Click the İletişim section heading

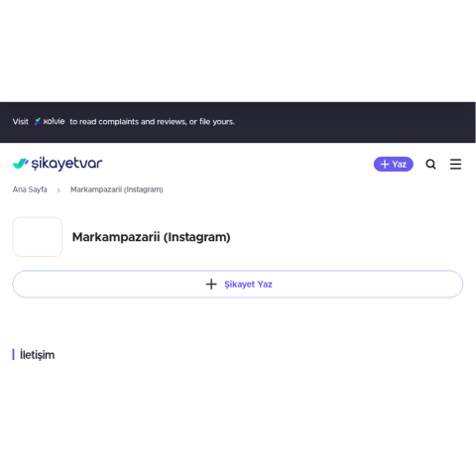click(37, 355)
